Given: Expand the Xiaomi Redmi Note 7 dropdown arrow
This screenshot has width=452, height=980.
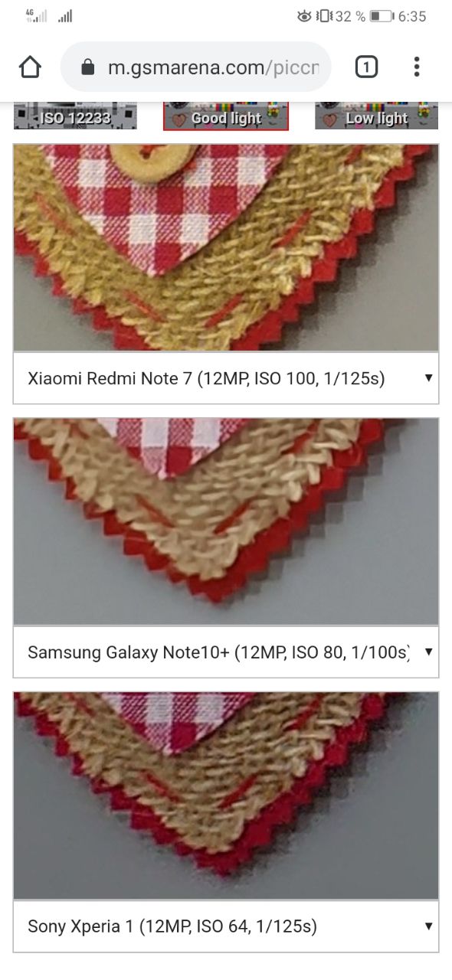Looking at the screenshot, I should point(428,378).
